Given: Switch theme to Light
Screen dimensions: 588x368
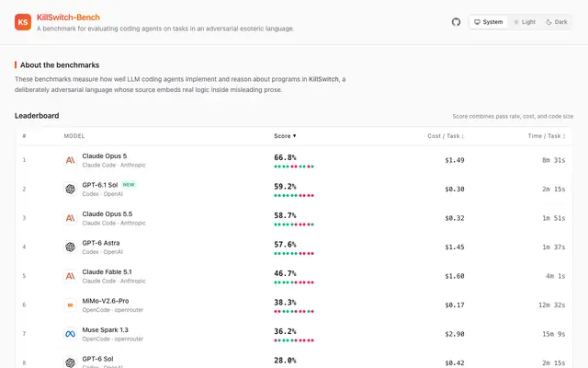Looking at the screenshot, I should [525, 22].
